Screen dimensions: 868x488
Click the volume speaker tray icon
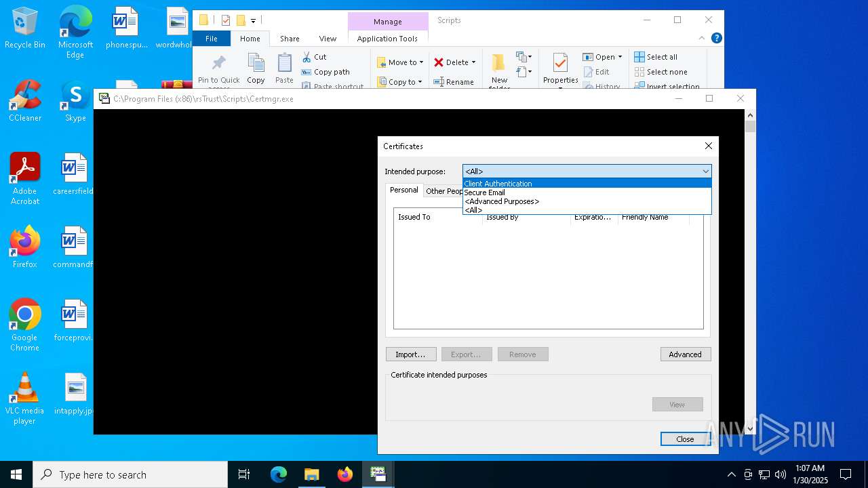(781, 474)
